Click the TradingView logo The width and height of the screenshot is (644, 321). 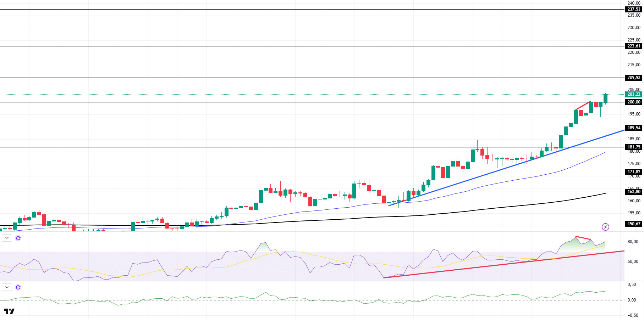[9, 311]
